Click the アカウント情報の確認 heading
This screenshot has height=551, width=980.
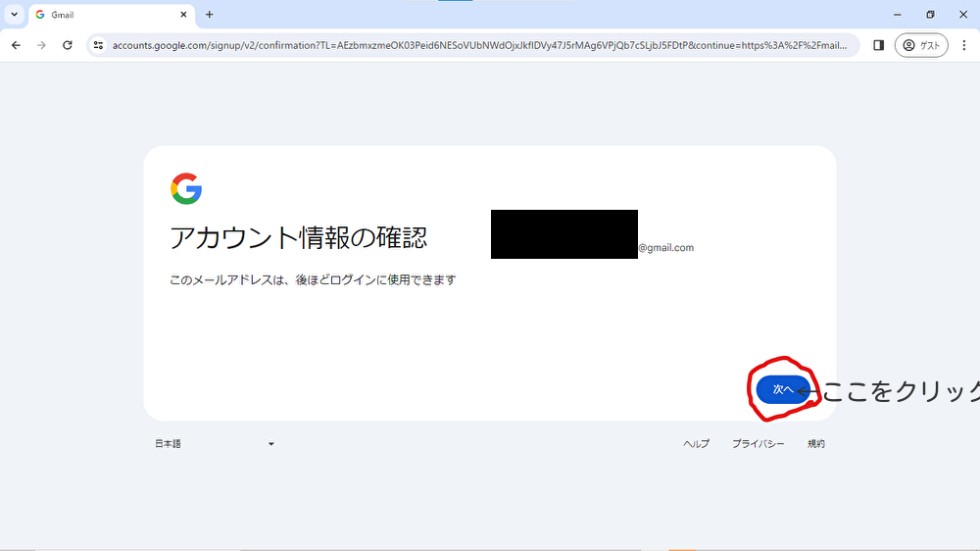click(299, 237)
